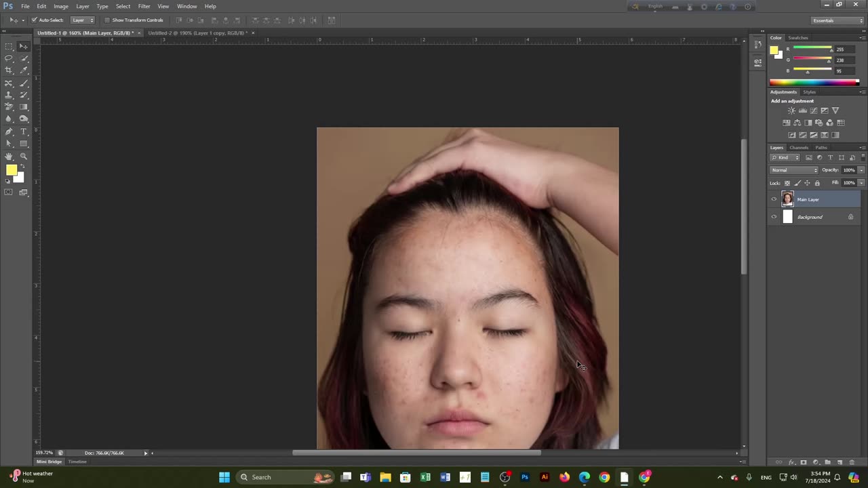The height and width of the screenshot is (488, 868).
Task: Select the Blur tool
Action: click(9, 119)
